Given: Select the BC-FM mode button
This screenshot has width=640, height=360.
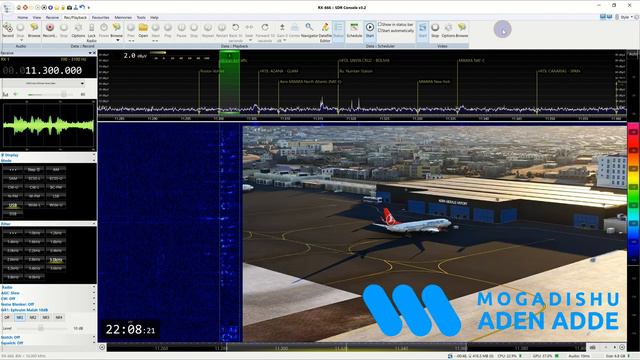Looking at the screenshot, I should click(x=56, y=187).
